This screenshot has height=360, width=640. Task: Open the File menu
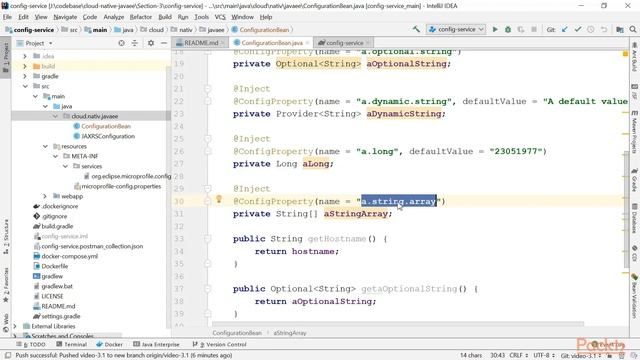(7, 17)
